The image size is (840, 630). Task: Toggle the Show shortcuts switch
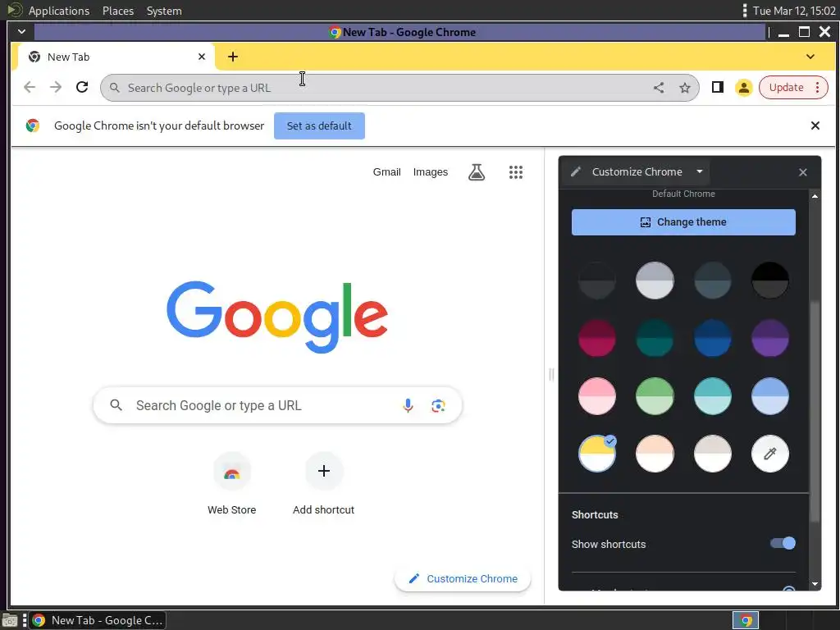tap(783, 543)
